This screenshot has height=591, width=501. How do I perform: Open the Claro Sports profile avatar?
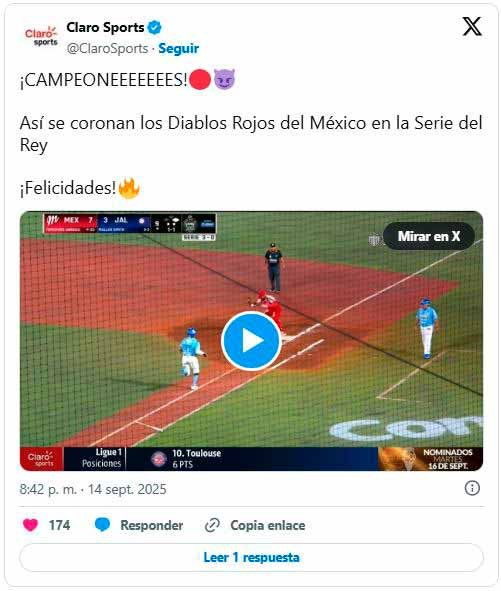pos(41,37)
